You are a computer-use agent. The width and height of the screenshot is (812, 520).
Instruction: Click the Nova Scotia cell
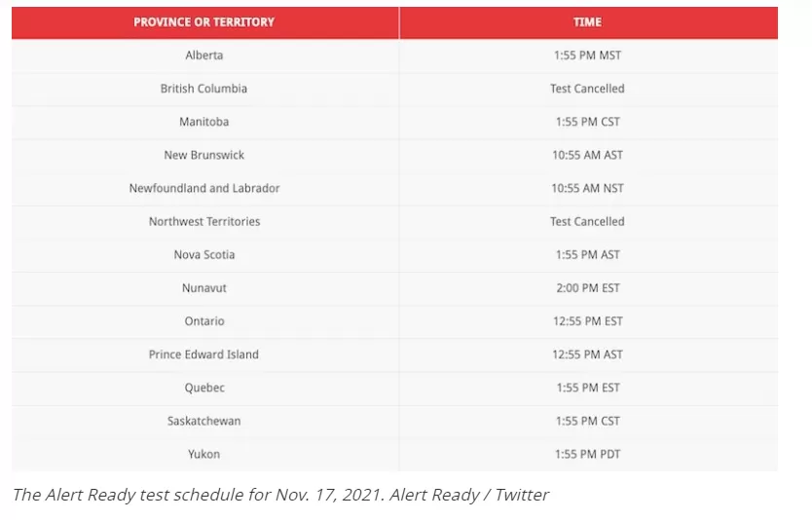[204, 254]
